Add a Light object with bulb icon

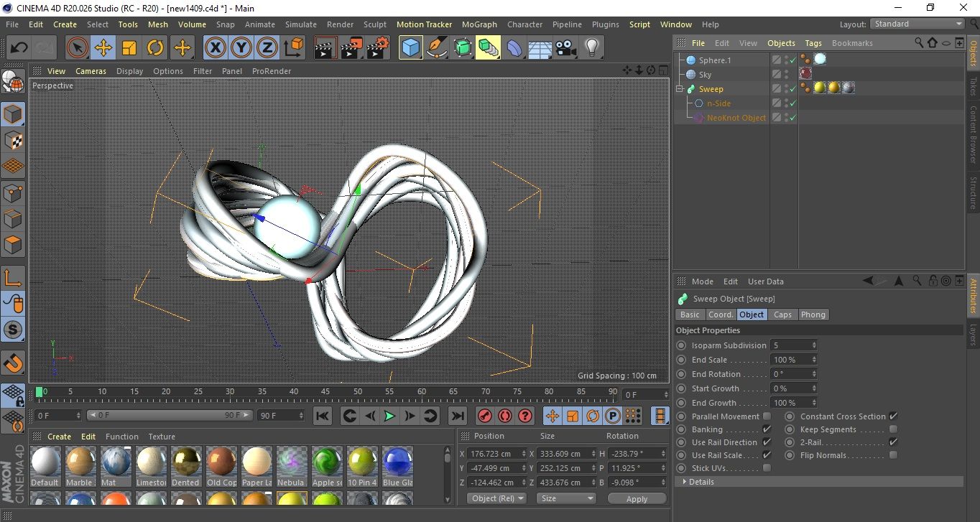pyautogui.click(x=591, y=48)
